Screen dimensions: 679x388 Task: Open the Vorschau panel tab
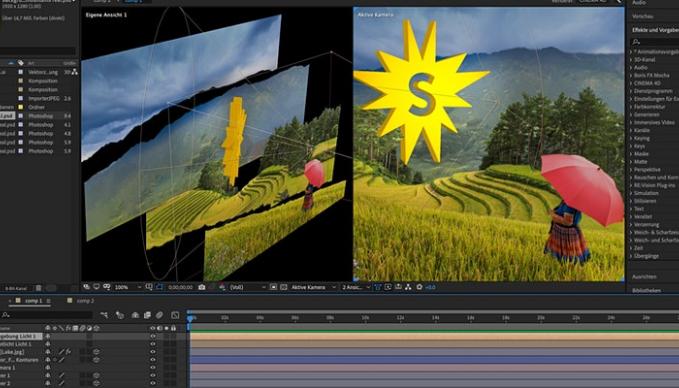click(643, 16)
